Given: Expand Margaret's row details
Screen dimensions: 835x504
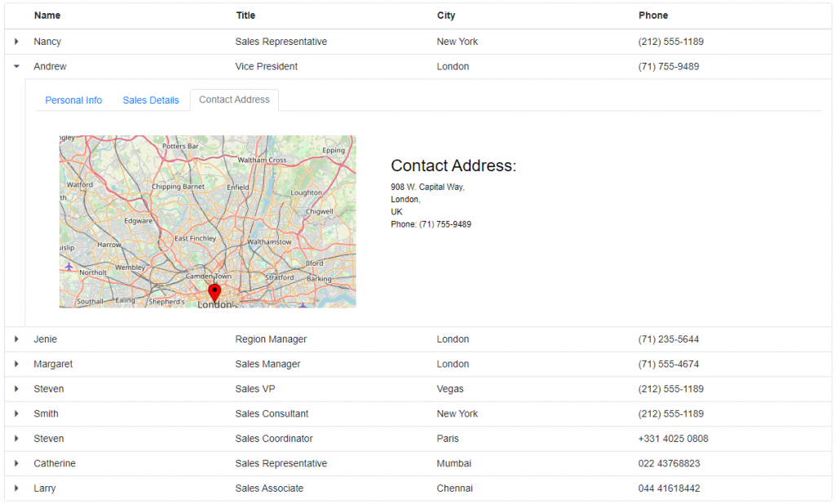Looking at the screenshot, I should (16, 364).
